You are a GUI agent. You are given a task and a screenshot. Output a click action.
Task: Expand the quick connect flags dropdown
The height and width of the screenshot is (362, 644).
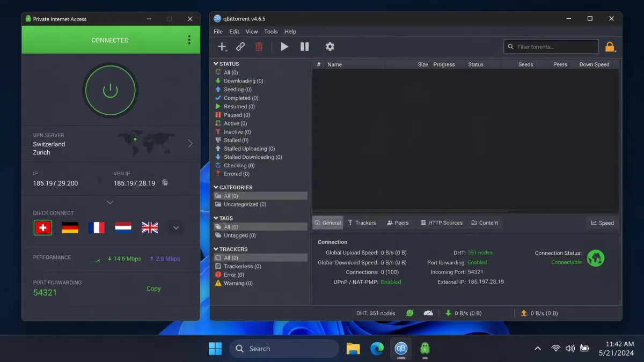[176, 228]
